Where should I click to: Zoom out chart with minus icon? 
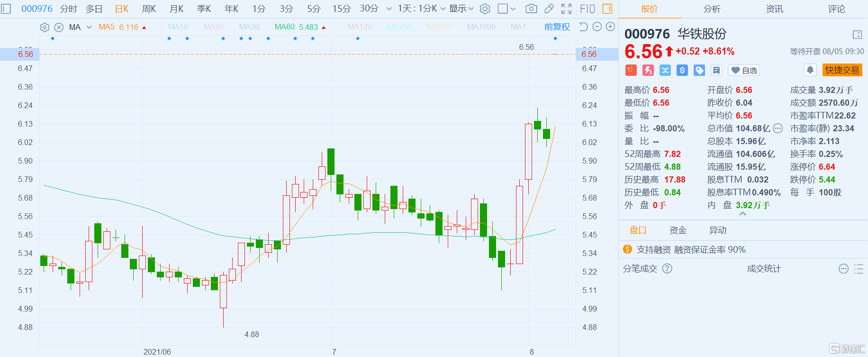click(597, 27)
